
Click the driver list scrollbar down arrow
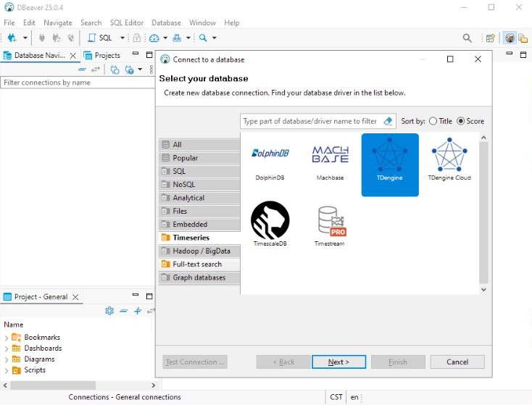(x=484, y=289)
